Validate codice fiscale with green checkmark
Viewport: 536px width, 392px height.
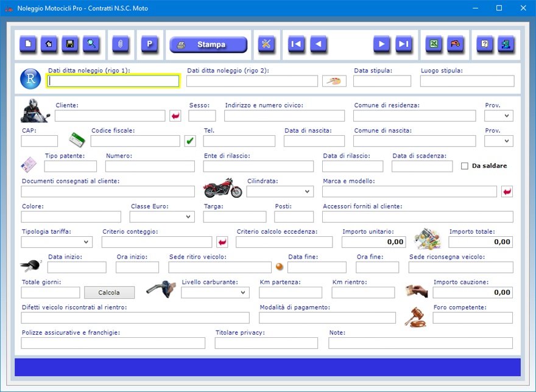point(190,141)
